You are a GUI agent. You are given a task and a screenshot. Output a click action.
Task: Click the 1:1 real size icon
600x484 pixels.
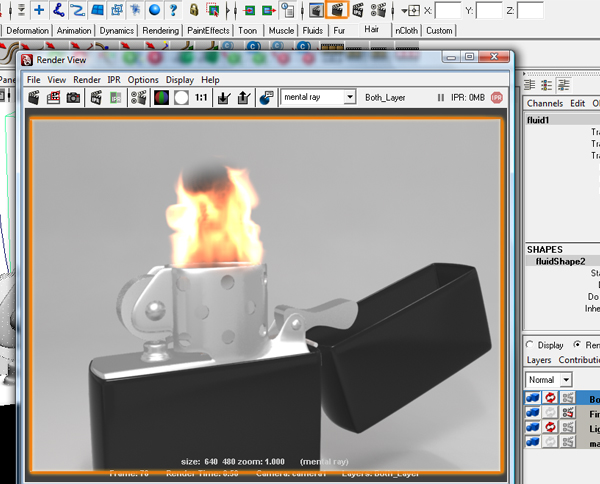201,98
